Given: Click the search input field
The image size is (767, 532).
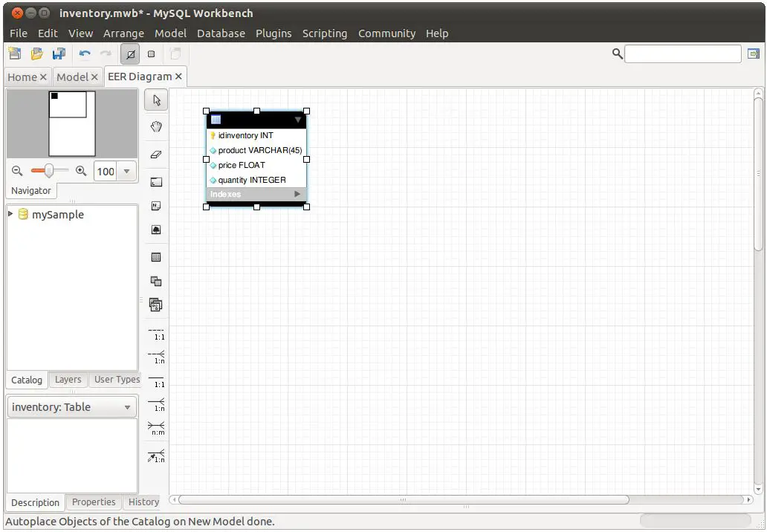Looking at the screenshot, I should pos(682,53).
